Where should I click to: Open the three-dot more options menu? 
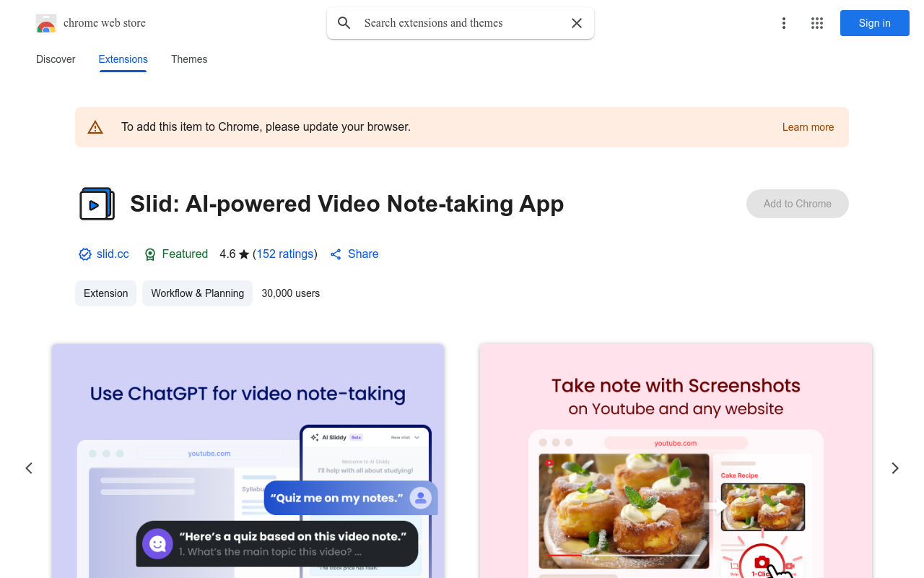[784, 23]
